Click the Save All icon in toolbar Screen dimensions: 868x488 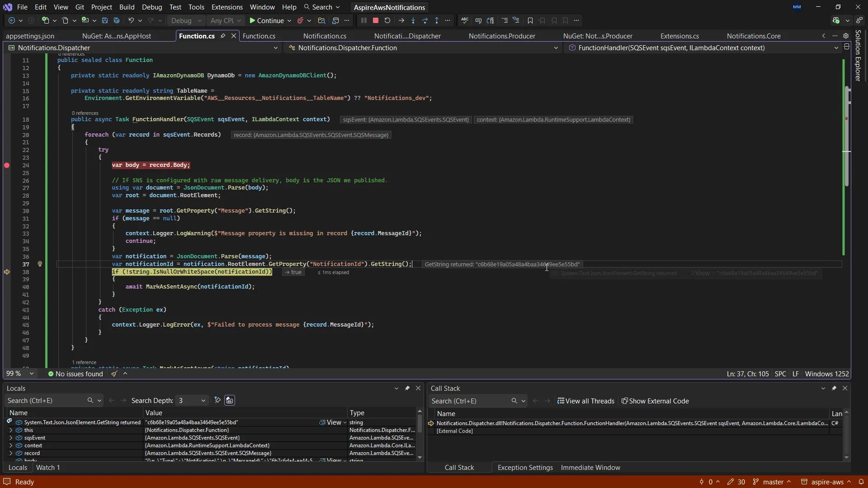click(117, 20)
